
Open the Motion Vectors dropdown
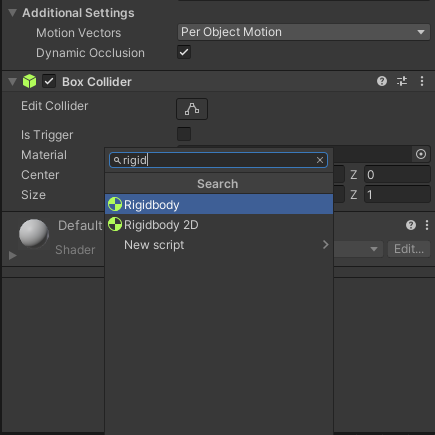pyautogui.click(x=304, y=32)
